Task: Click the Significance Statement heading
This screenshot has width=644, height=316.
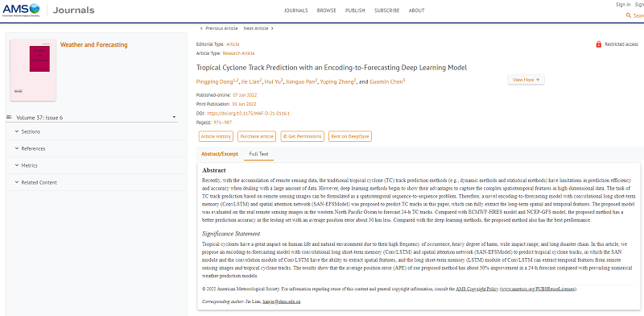Action: coord(231,234)
